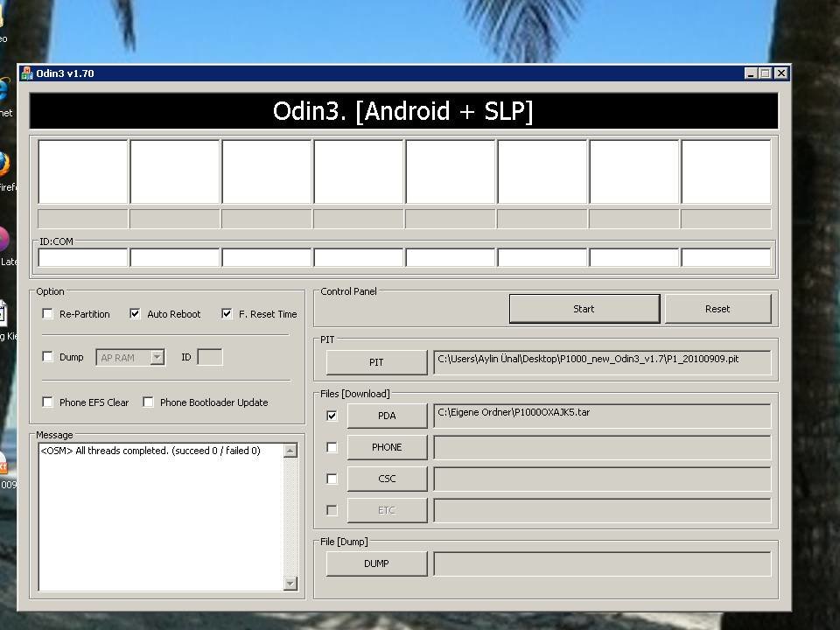Viewport: 840px width, 630px height.
Task: Click the File Dump path field
Action: pos(602,563)
